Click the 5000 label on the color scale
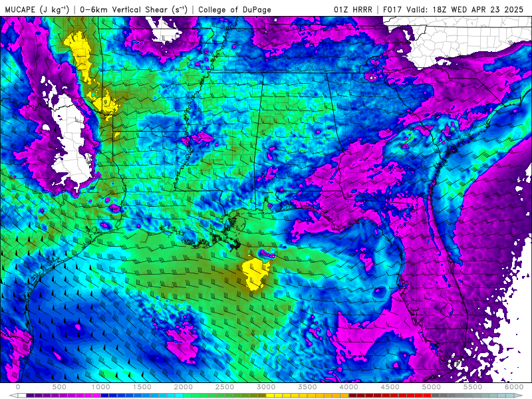 (431, 387)
